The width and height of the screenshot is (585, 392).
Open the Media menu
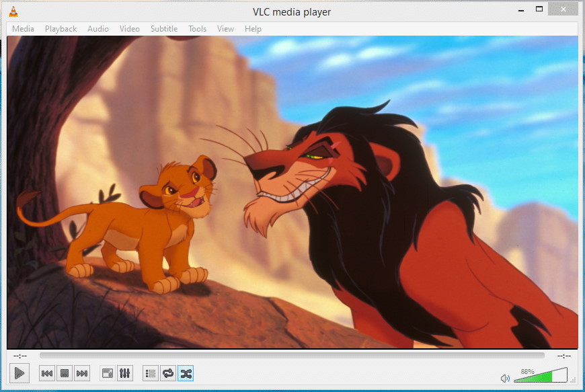pyautogui.click(x=23, y=29)
